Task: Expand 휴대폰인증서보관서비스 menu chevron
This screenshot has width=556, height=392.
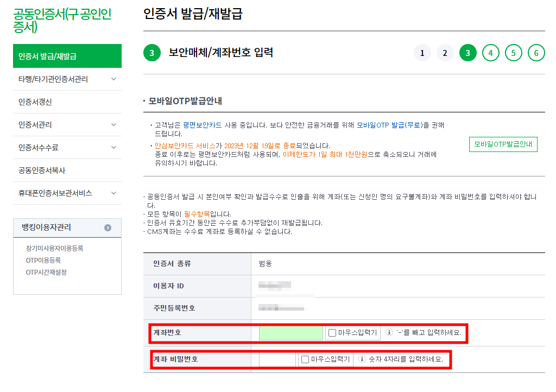Action: 113,193
